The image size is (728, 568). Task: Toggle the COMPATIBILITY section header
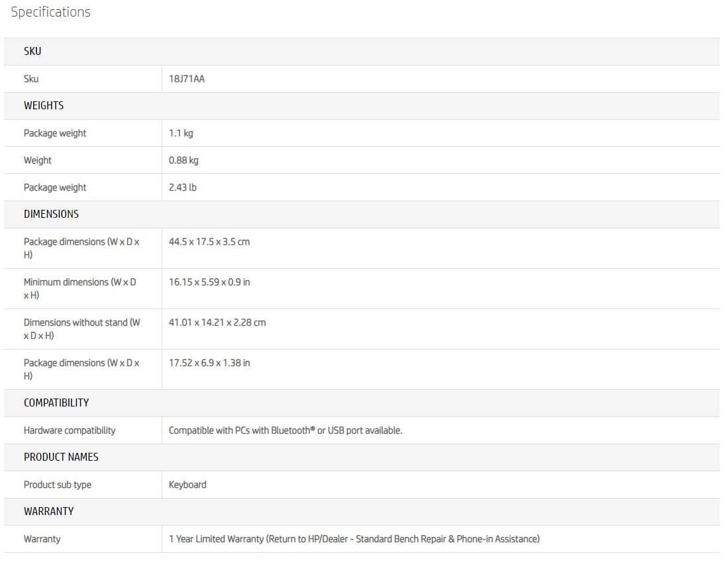click(x=56, y=402)
